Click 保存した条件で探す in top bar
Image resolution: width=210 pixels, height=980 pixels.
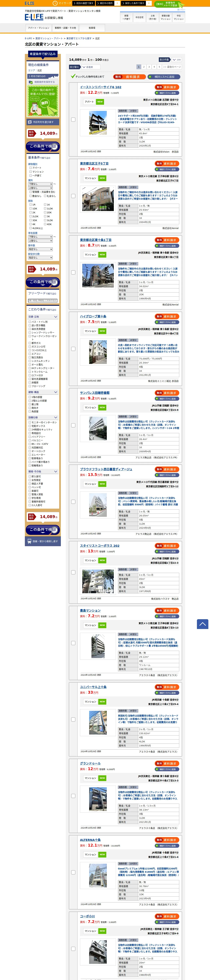pyautogui.click(x=133, y=3)
